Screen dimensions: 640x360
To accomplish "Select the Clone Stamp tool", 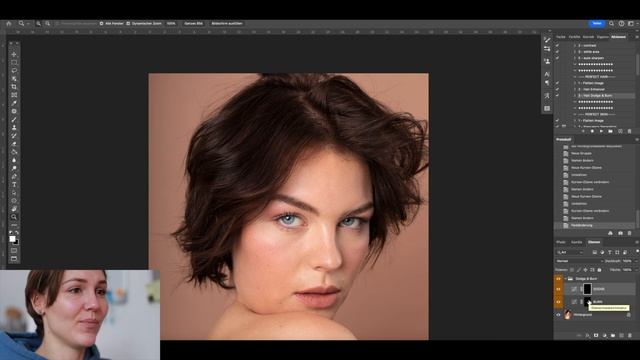I will [14, 128].
